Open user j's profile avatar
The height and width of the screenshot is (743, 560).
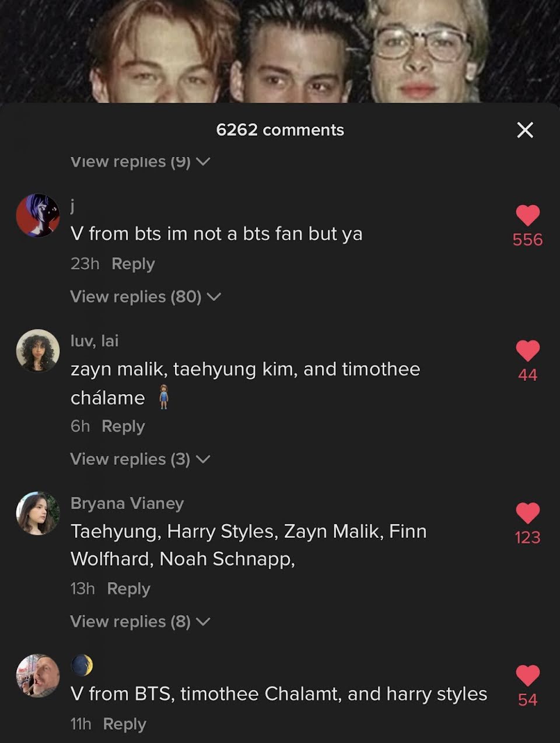38,215
